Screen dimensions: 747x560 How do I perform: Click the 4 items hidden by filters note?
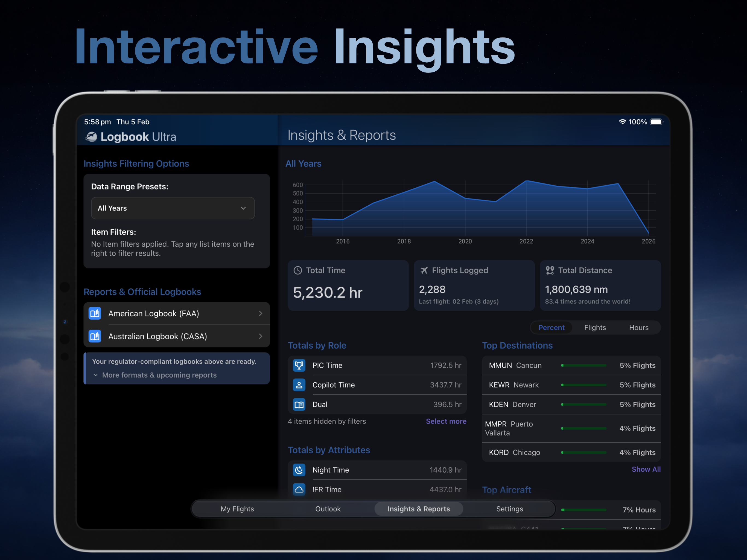[x=327, y=422]
